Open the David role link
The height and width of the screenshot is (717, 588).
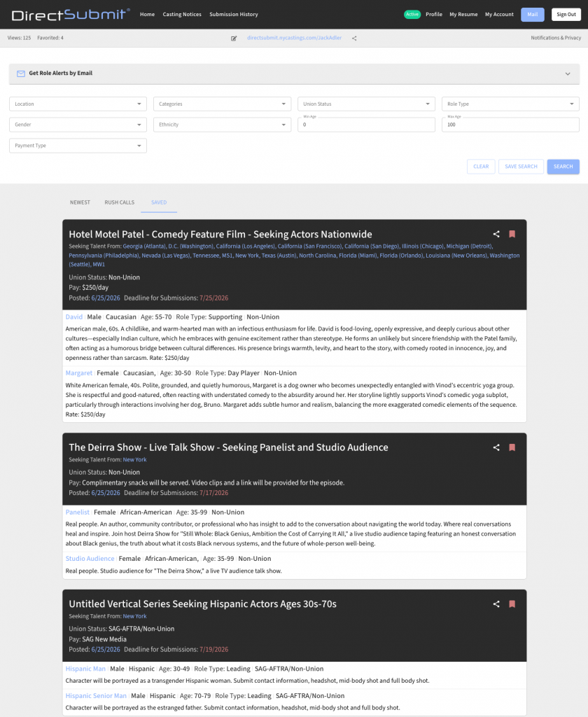74,317
